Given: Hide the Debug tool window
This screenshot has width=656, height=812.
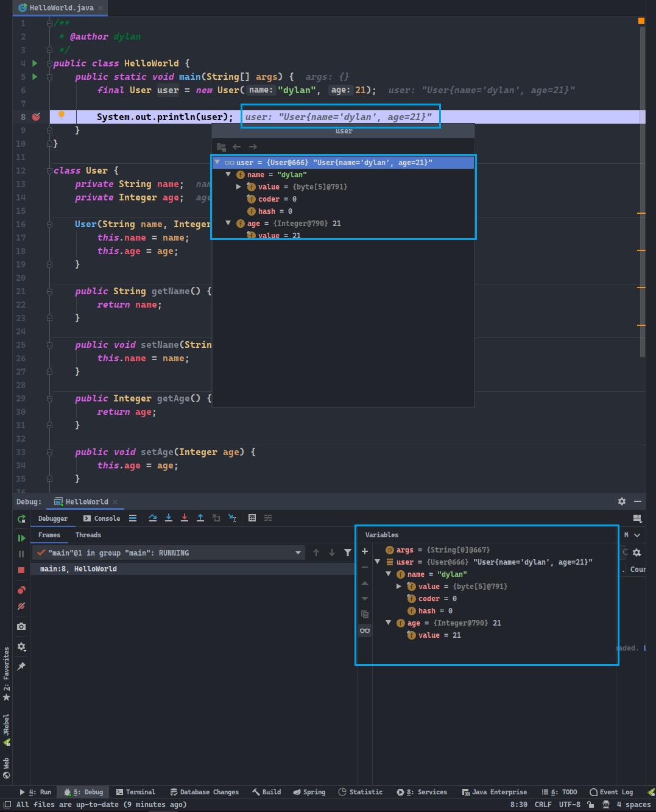Looking at the screenshot, I should pos(638,501).
